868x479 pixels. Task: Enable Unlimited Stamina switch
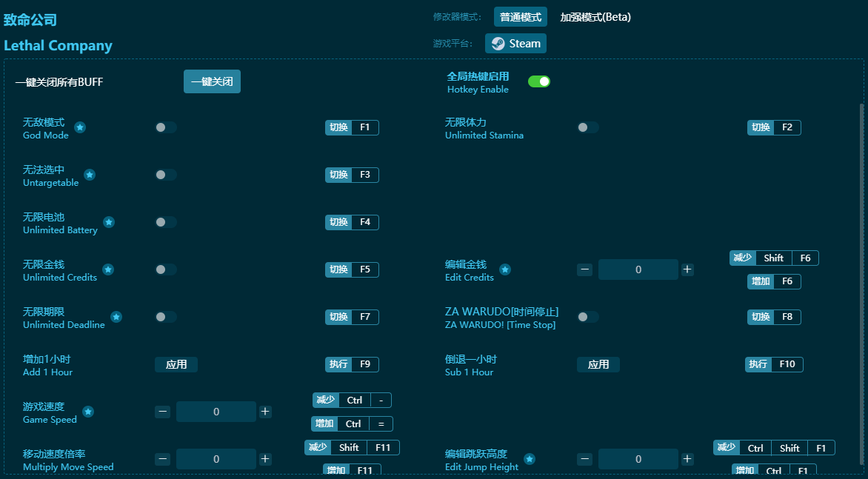(x=588, y=128)
